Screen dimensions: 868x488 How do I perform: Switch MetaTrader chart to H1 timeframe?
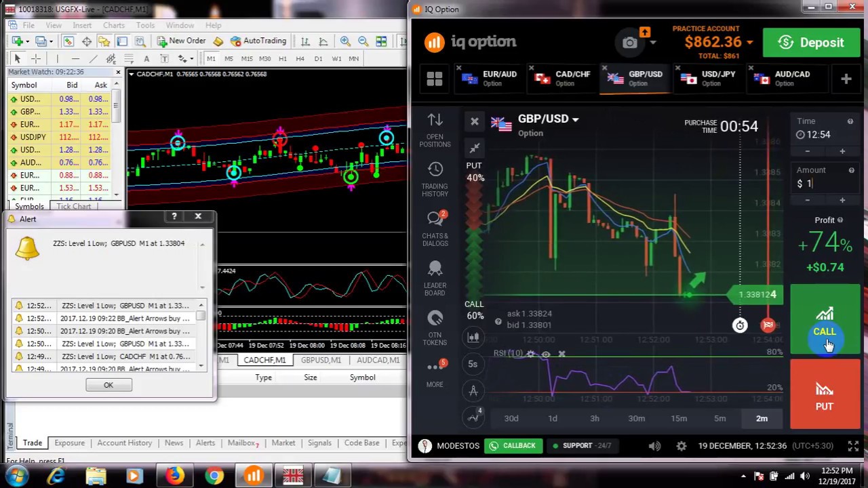(283, 58)
